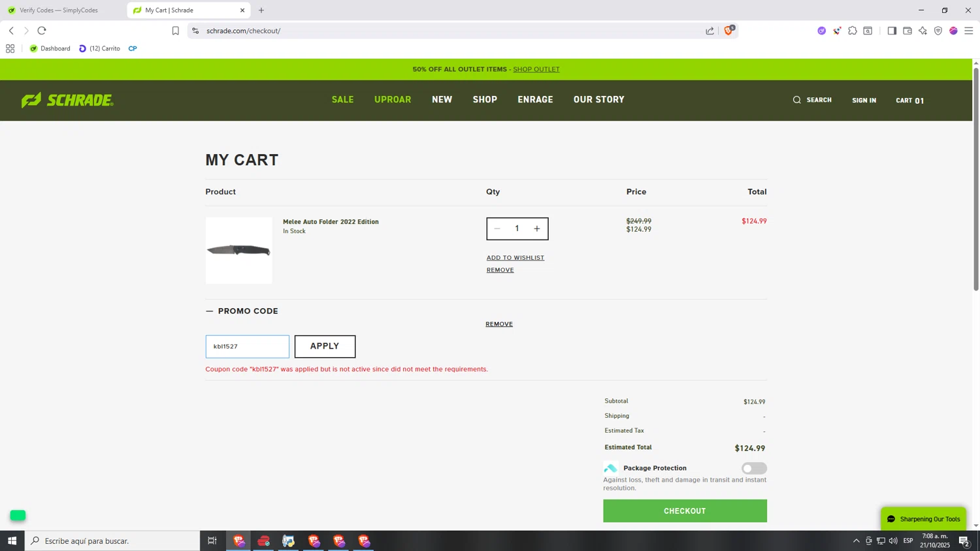
Task: Open Brave VPN shield icon
Action: click(x=938, y=31)
